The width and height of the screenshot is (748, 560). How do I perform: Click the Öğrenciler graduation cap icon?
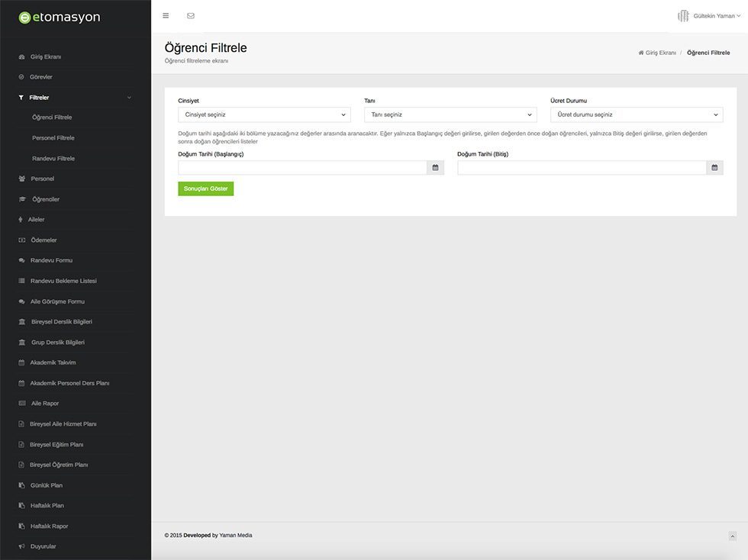22,199
